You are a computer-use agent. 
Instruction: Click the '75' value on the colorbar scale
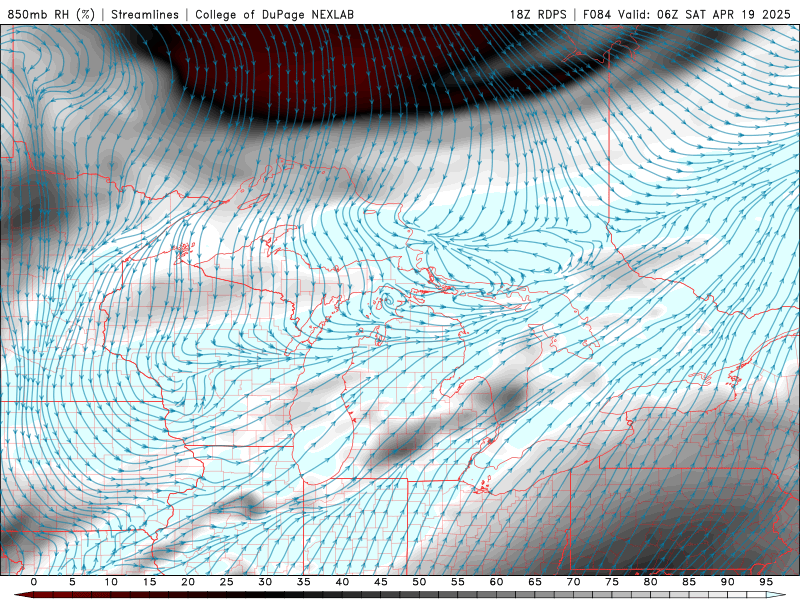click(x=612, y=582)
